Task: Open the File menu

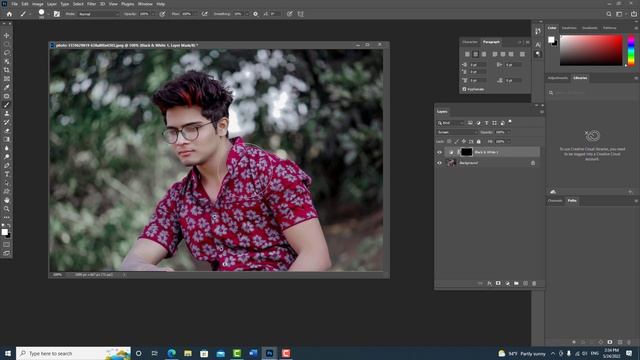Action: (x=15, y=4)
